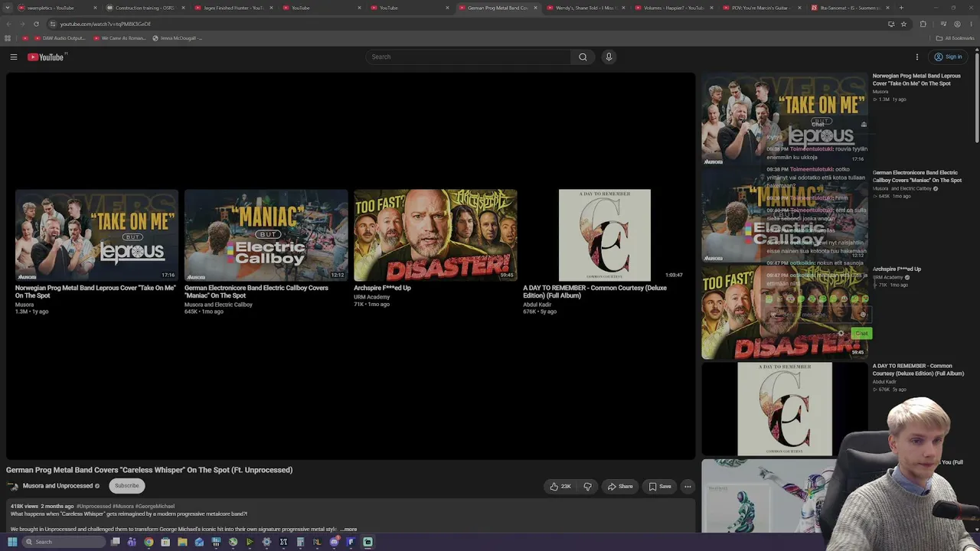The image size is (980, 551).
Task: Like the video with the thumbs-up button
Action: point(560,486)
